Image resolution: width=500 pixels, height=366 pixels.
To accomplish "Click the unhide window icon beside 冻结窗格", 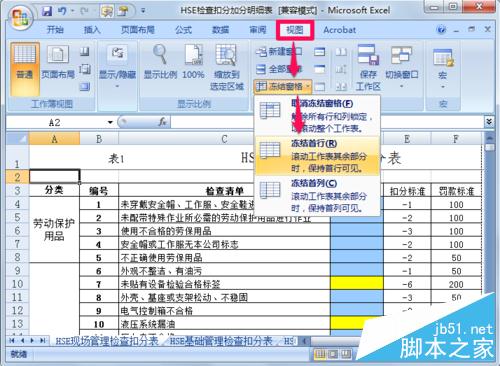I will tap(319, 87).
